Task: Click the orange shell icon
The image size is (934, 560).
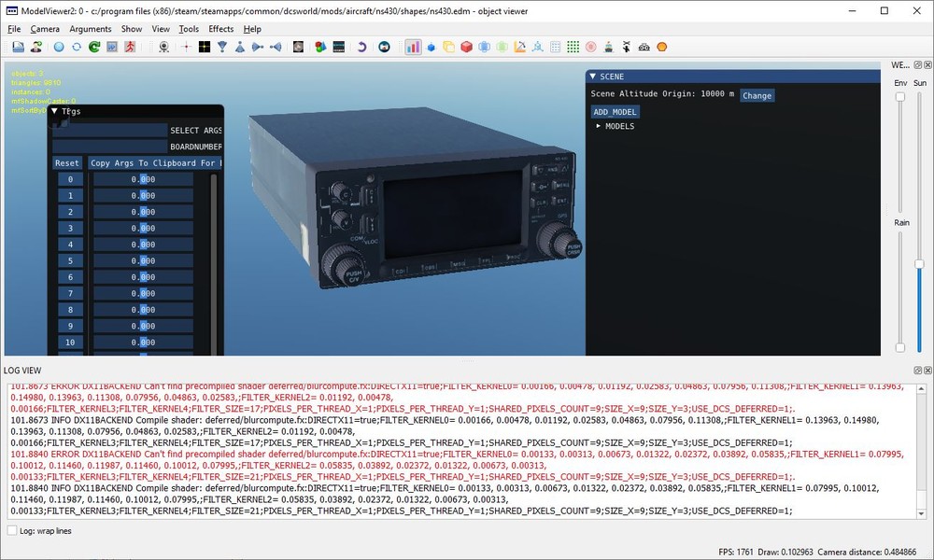Action: coord(662,47)
